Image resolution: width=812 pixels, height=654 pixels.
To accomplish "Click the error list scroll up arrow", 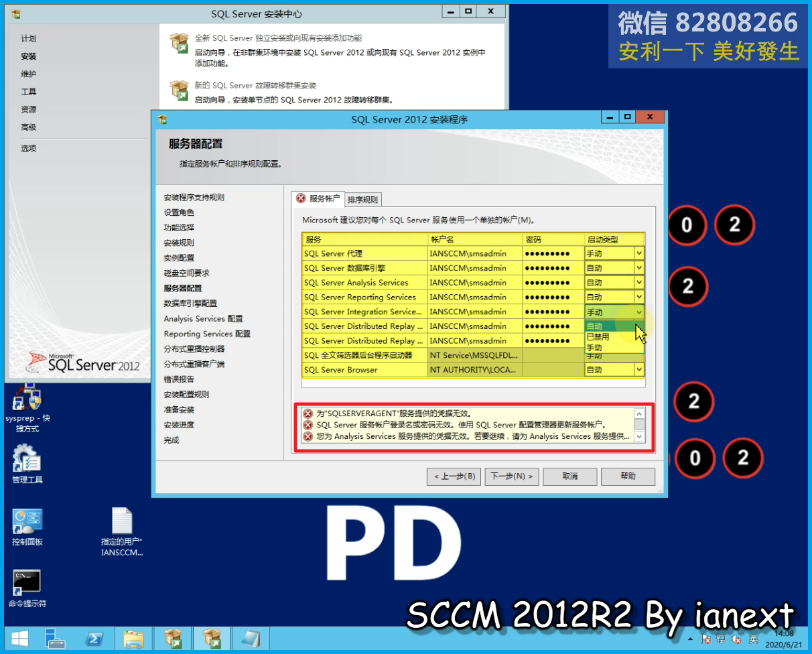I will coord(639,413).
